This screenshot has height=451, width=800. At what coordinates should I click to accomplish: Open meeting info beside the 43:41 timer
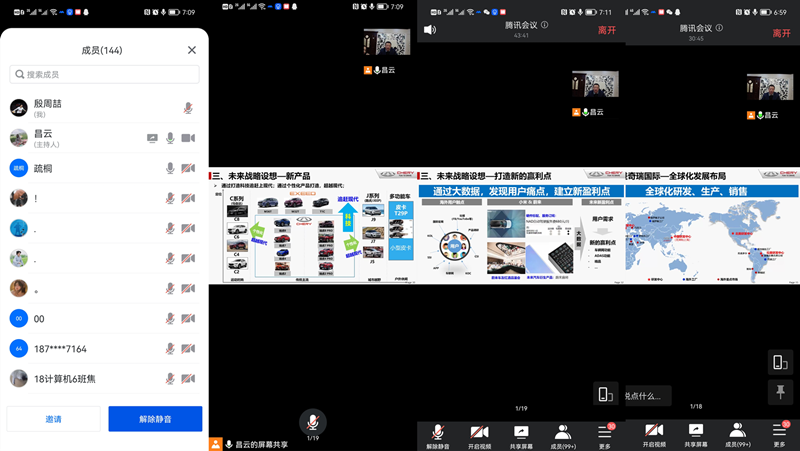(545, 25)
